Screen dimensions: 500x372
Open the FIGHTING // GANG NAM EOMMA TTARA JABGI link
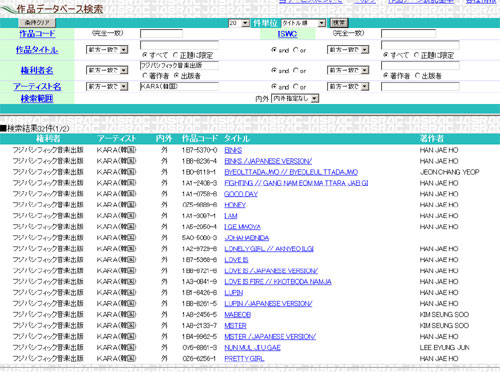click(x=296, y=183)
